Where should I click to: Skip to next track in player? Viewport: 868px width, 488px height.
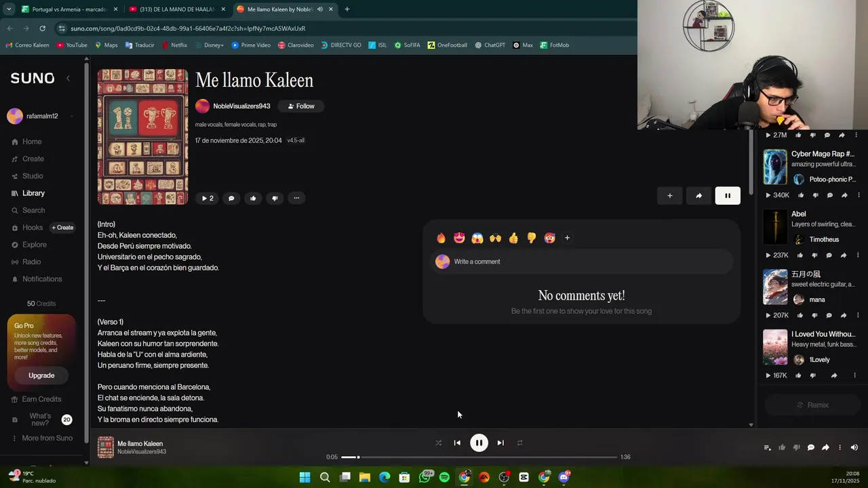pyautogui.click(x=500, y=443)
